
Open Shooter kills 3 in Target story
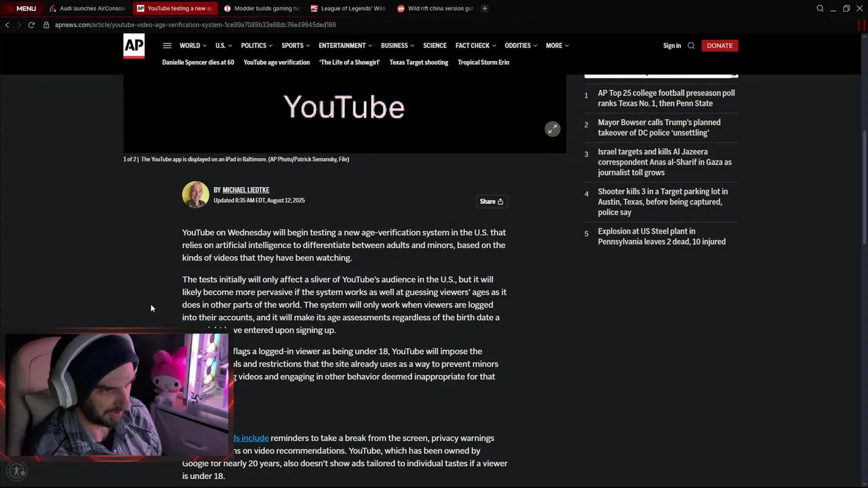[x=663, y=202]
